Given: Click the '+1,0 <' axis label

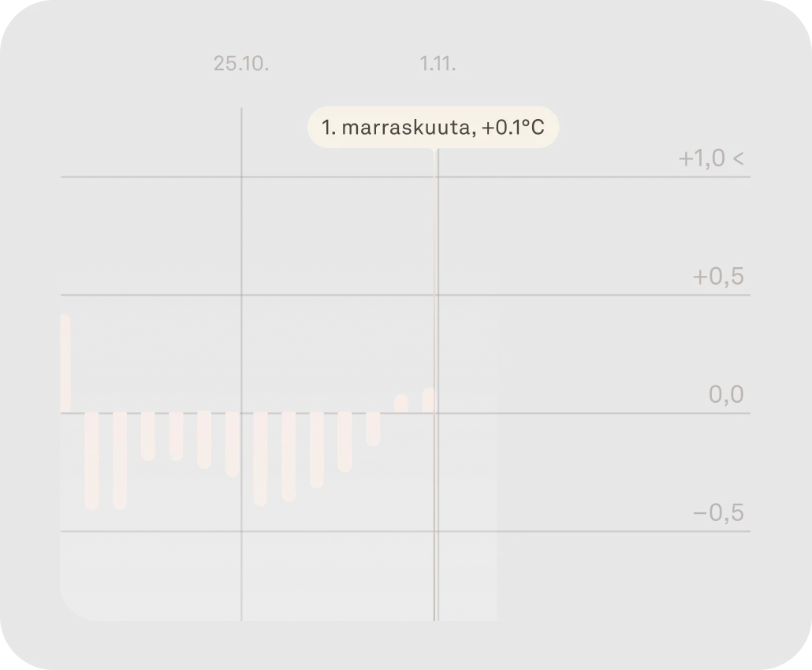Looking at the screenshot, I should click(x=710, y=159).
